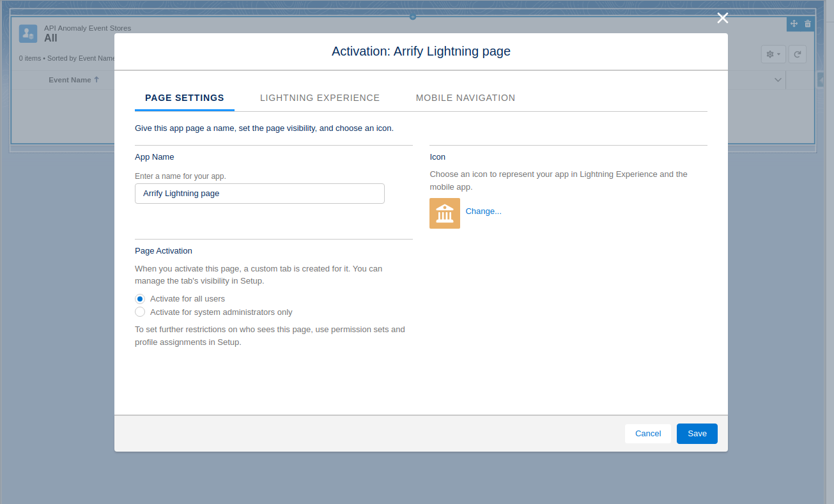
Task: Delete component with trash icon behind dialog
Action: click(808, 24)
